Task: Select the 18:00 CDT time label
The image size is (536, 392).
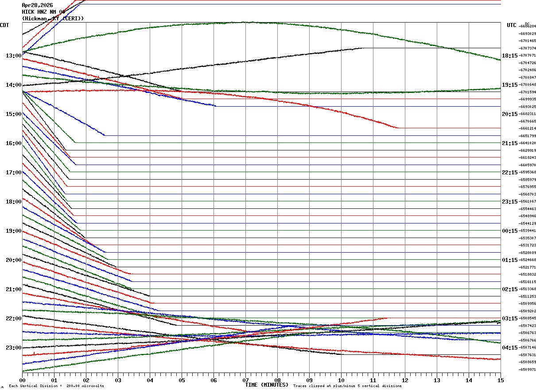Action: 14,202
